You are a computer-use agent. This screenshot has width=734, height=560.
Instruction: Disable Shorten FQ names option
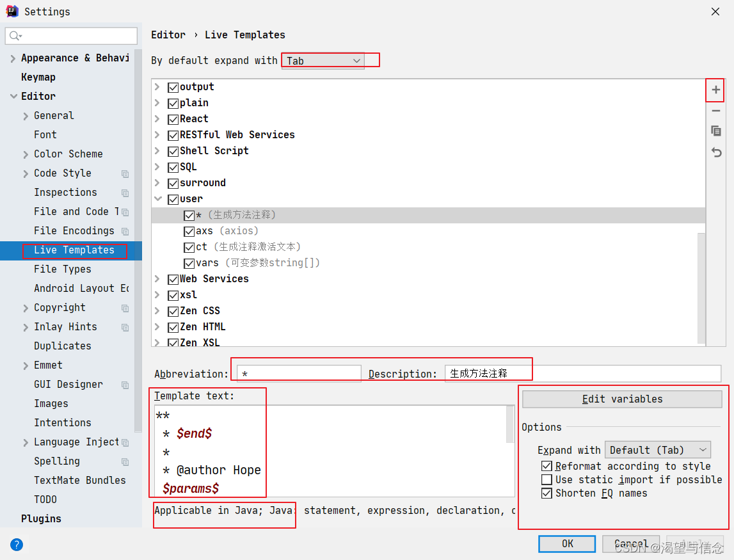tap(547, 493)
